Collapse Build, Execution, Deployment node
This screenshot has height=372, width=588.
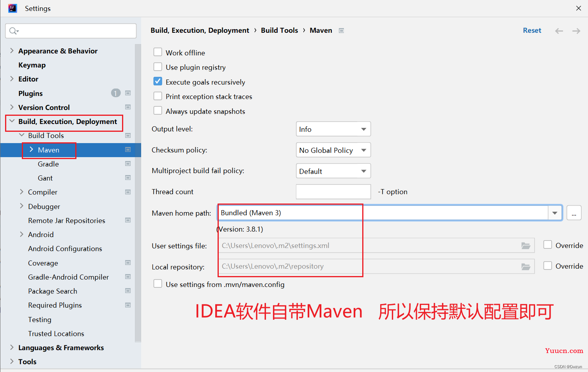[x=12, y=121]
